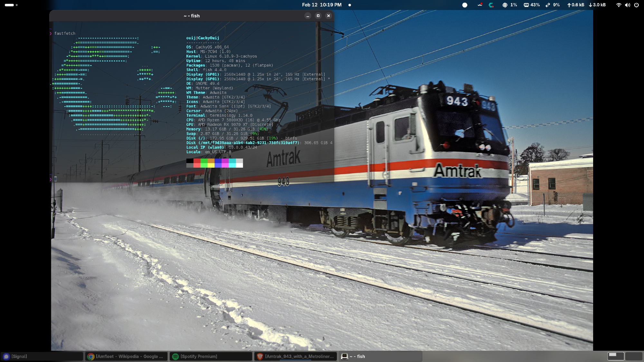Image resolution: width=644 pixels, height=362 pixels.
Task: Open the power menu icon
Action: pyautogui.click(x=636, y=5)
